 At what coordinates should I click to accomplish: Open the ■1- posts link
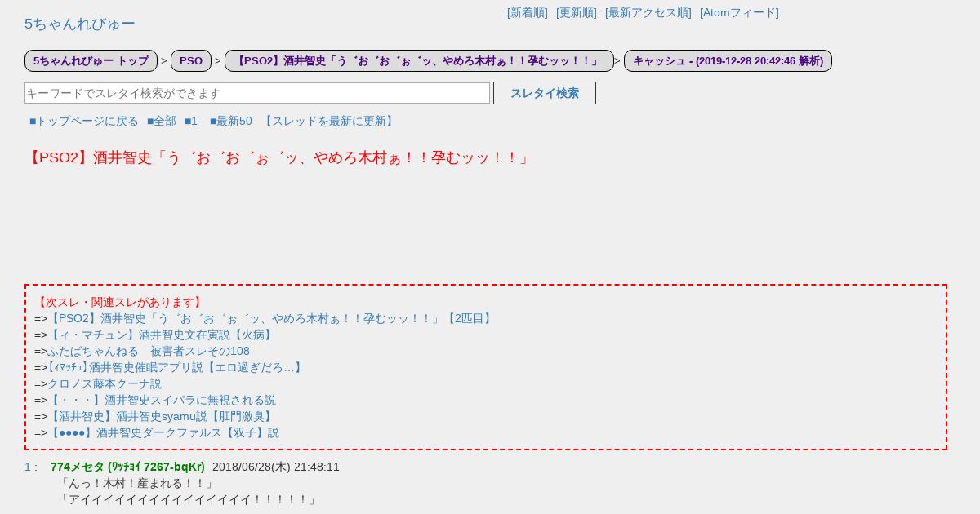pos(193,121)
